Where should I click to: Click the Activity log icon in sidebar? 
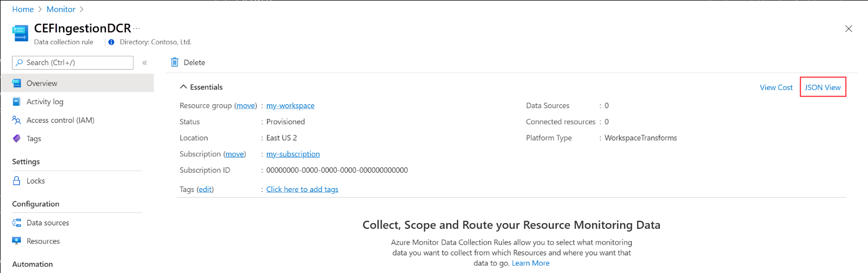17,102
